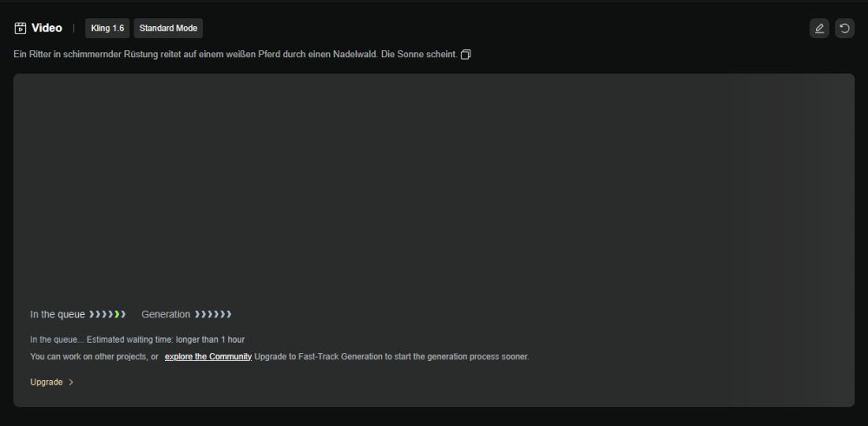Click the edit pencil icon
Screen dimensions: 868x426
coord(819,29)
